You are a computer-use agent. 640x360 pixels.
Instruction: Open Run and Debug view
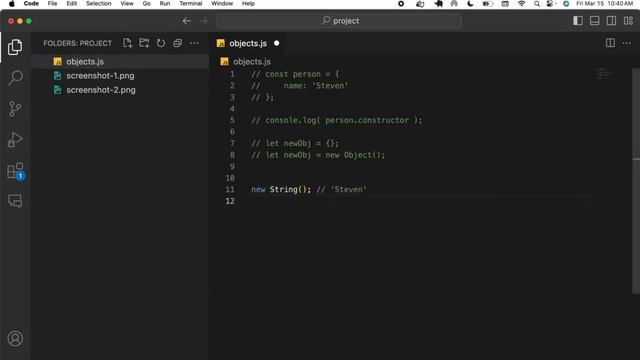pyautogui.click(x=15, y=139)
